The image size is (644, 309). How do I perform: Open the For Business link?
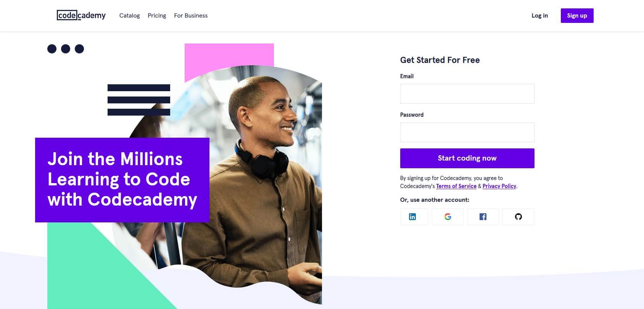click(x=191, y=16)
